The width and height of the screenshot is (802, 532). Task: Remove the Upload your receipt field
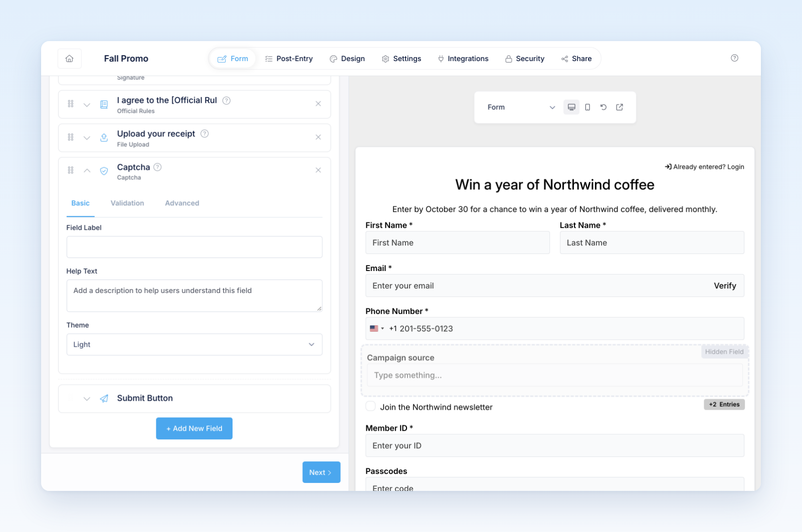coord(318,137)
